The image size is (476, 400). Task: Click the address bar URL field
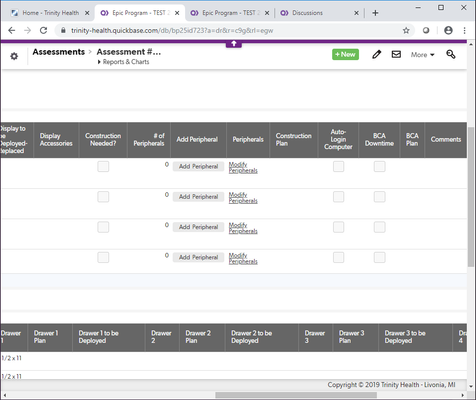click(x=230, y=31)
